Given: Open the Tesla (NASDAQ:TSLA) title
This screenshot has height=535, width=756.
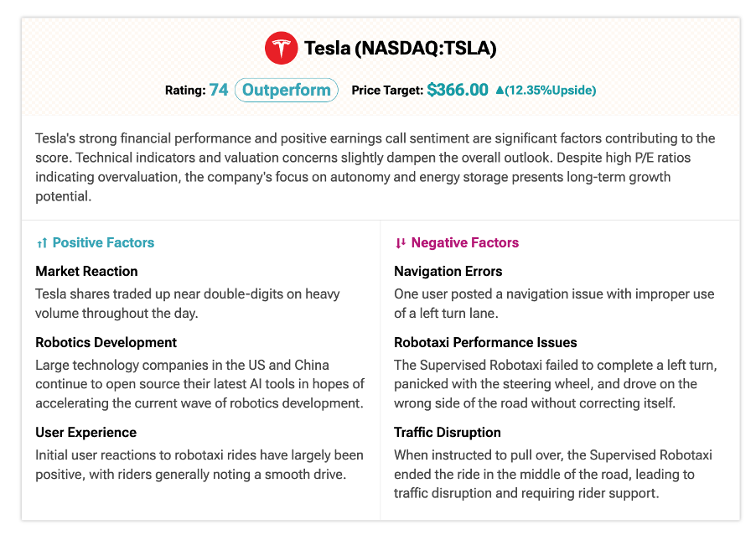Looking at the screenshot, I should pos(400,49).
